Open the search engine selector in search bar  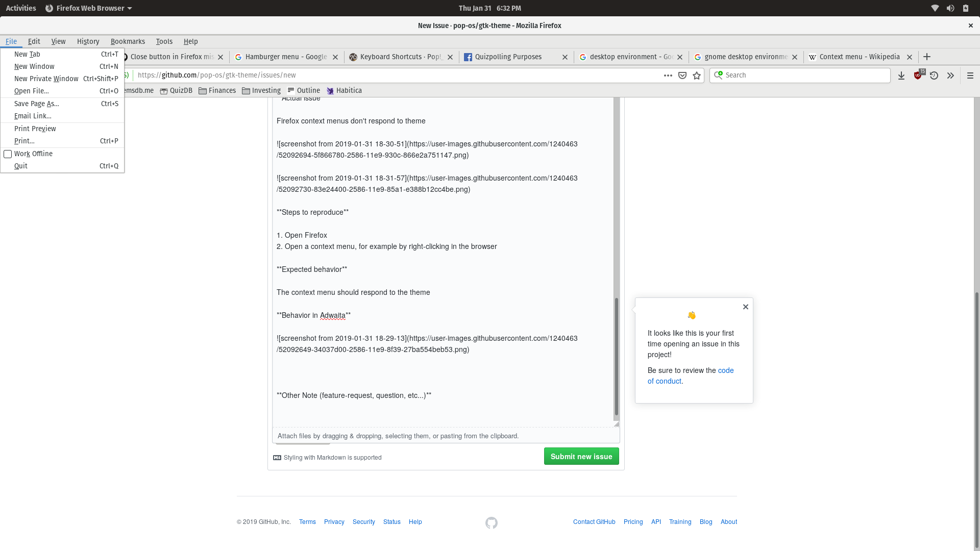(718, 75)
